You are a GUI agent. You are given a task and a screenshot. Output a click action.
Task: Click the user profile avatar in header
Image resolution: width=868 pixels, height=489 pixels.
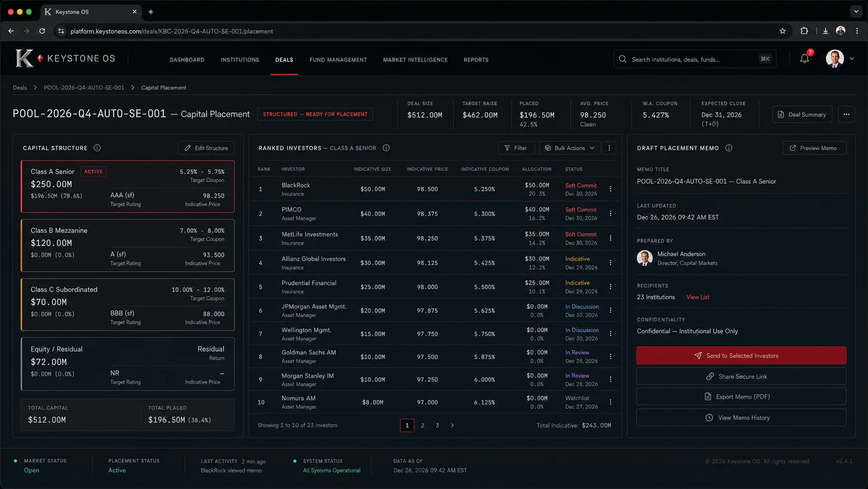pyautogui.click(x=835, y=59)
